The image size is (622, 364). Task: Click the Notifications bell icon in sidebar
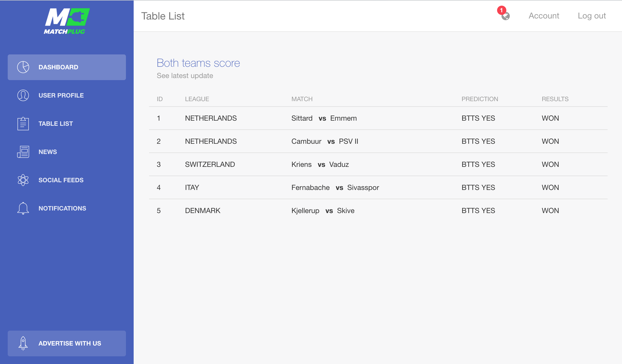pos(23,208)
